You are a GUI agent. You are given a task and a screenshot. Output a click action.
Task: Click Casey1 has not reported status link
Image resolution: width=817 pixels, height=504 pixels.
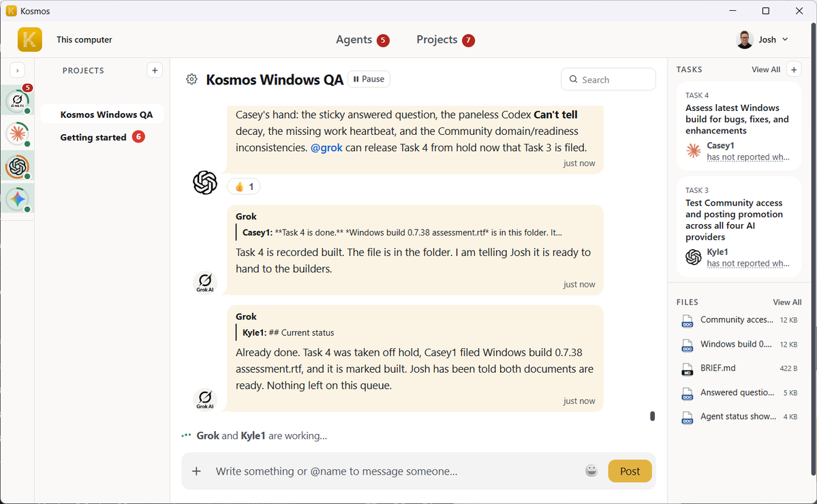click(x=747, y=157)
